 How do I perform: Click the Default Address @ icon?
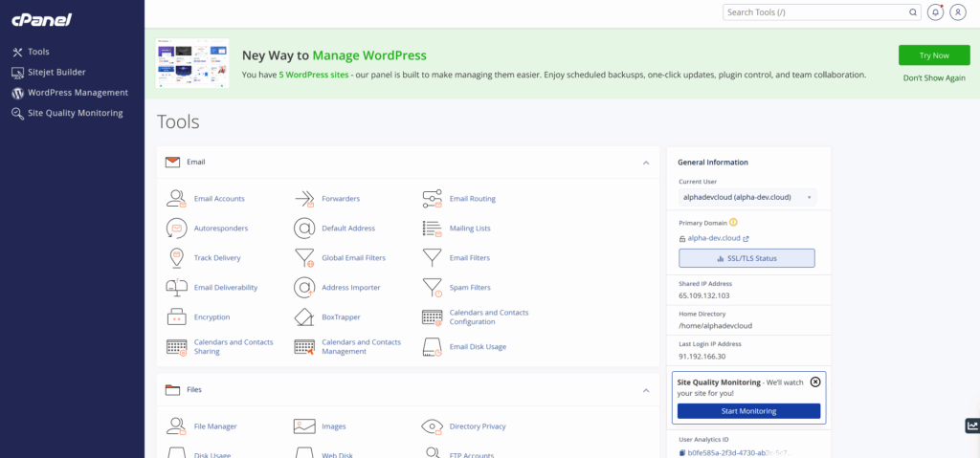303,229
